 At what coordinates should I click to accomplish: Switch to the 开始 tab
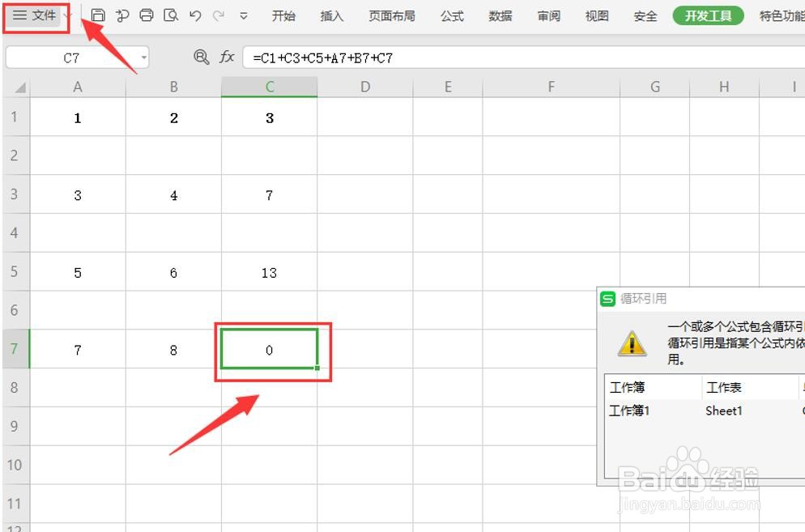pos(283,16)
